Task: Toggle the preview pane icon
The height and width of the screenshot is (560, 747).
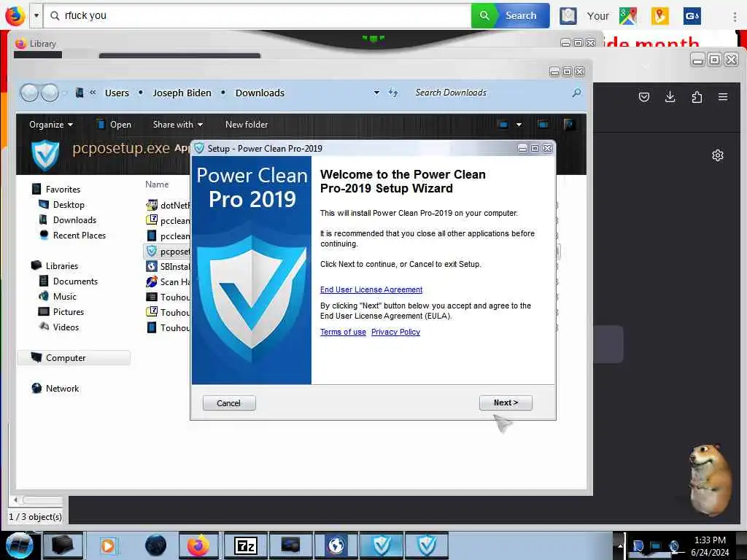Action: [x=543, y=124]
